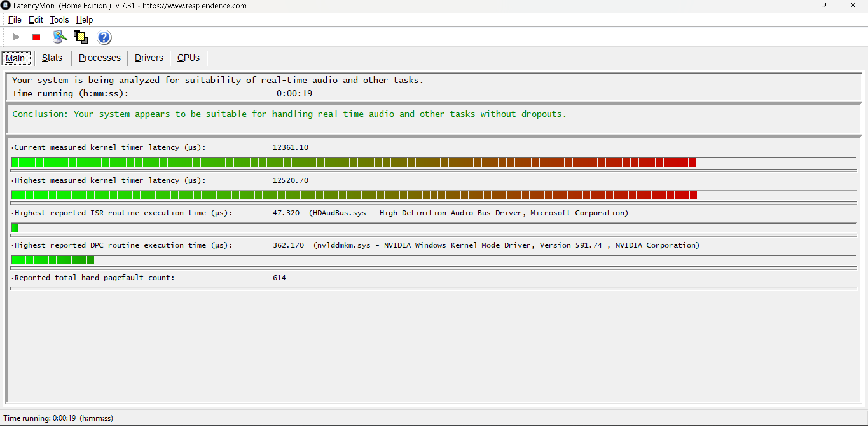Switch to the CPUs tab
The width and height of the screenshot is (868, 426).
(x=188, y=58)
